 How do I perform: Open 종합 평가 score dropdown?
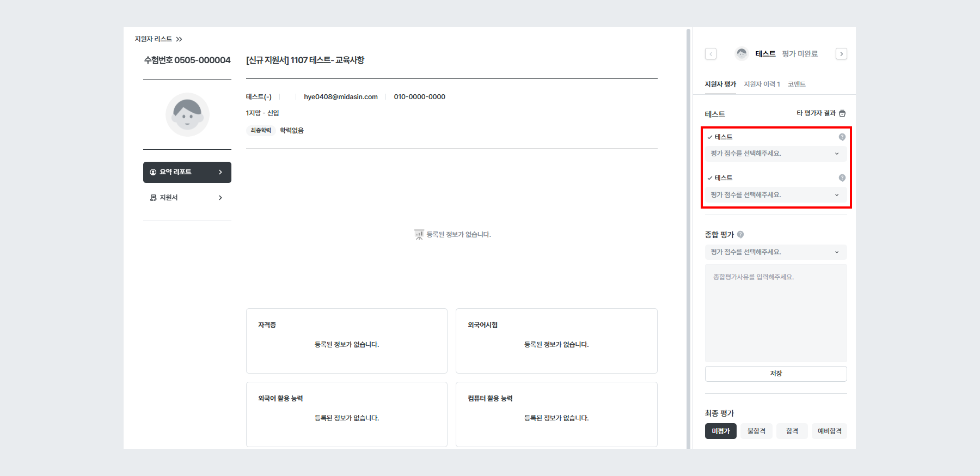(776, 252)
